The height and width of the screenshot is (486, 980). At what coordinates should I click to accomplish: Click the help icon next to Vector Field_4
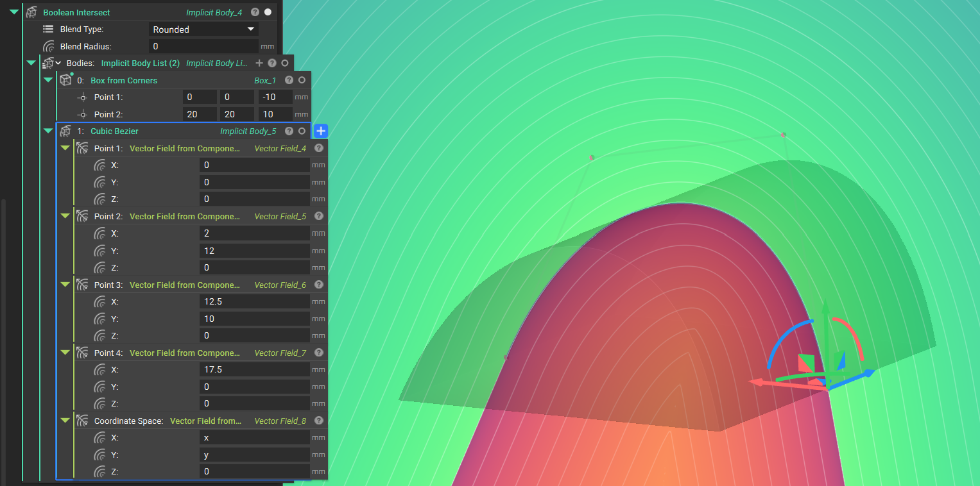(x=318, y=148)
